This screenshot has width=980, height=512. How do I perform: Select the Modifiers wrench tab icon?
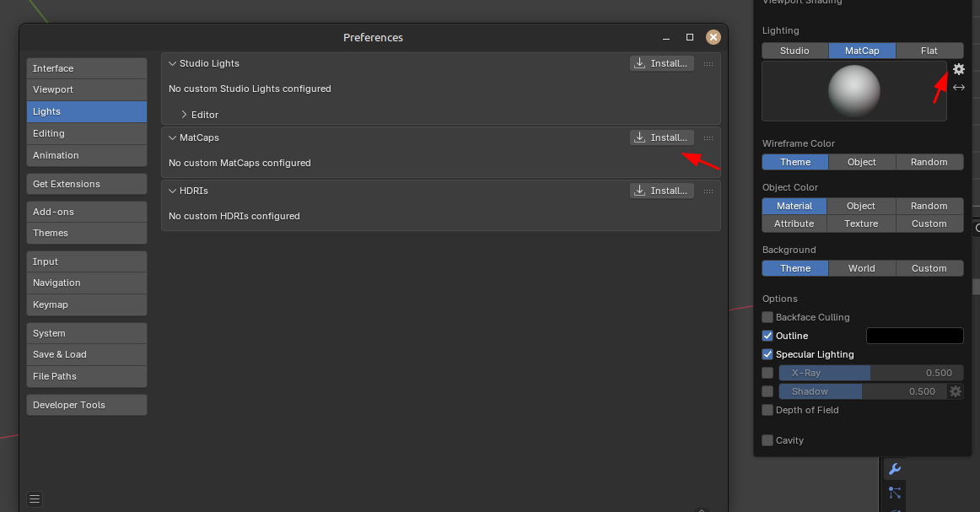tap(895, 469)
